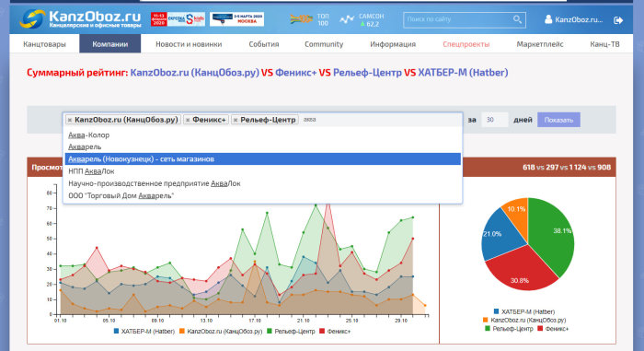
Task: Click the green 38.1% pie slice
Action: 552,236
